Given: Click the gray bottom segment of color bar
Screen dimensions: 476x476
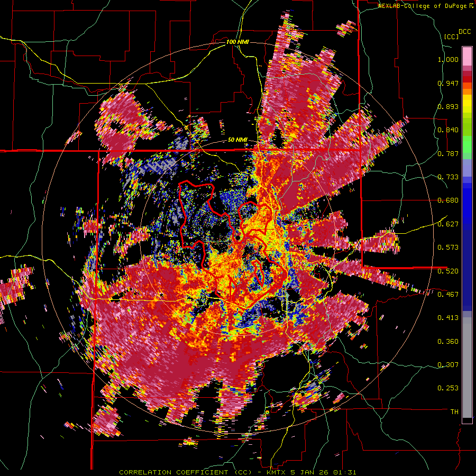Looking at the screenshot, I should pyautogui.click(x=467, y=368).
